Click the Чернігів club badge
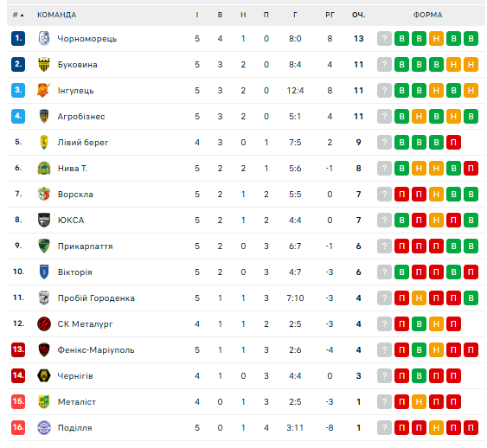487x448 pixels. (44, 375)
